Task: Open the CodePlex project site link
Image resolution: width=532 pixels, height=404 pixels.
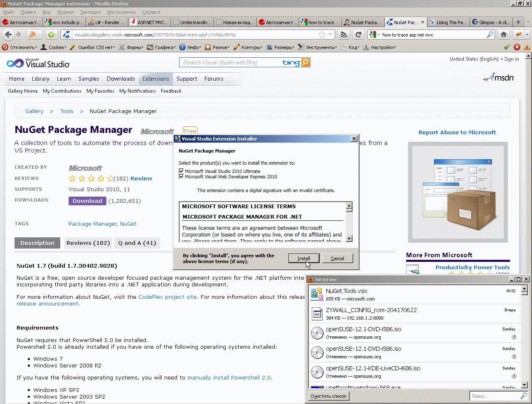Action: [167, 297]
